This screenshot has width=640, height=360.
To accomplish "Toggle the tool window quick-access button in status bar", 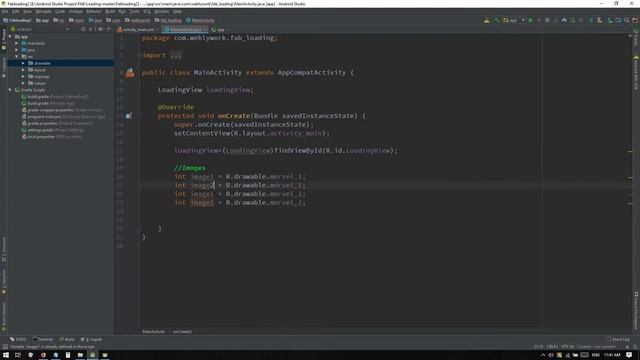I will click(5, 347).
